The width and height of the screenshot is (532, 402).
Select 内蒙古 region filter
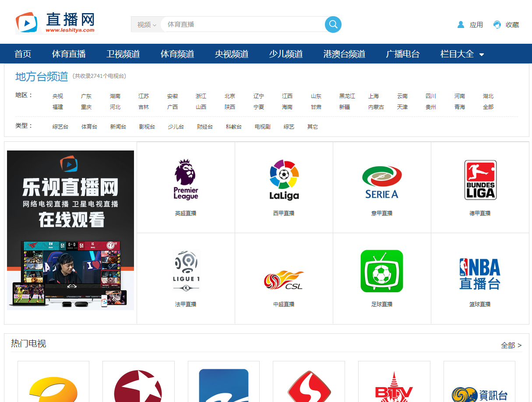[376, 107]
